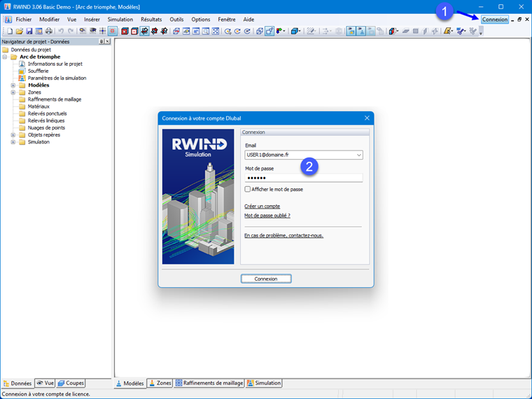532x399 pixels.
Task: Open the Outils menu
Action: click(x=176, y=20)
